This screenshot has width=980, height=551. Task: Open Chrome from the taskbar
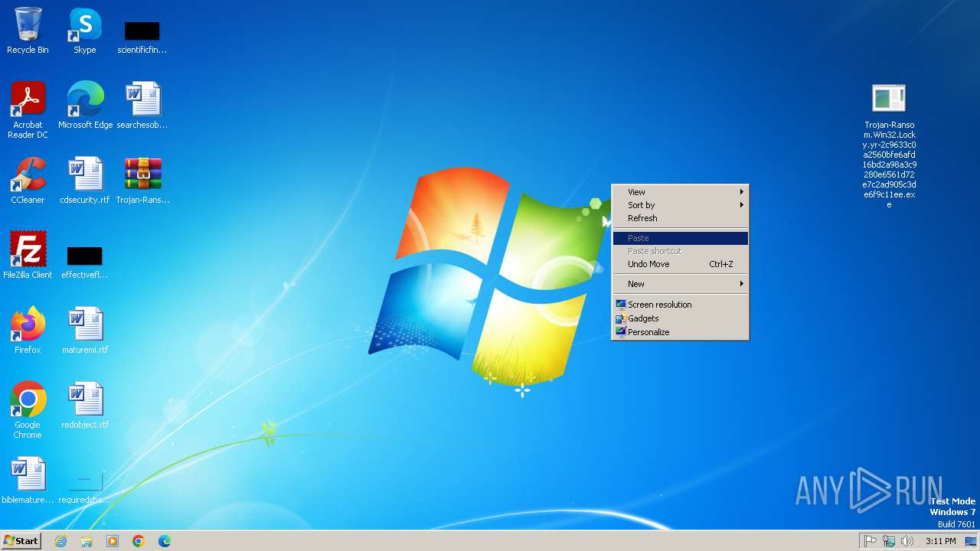[139, 541]
